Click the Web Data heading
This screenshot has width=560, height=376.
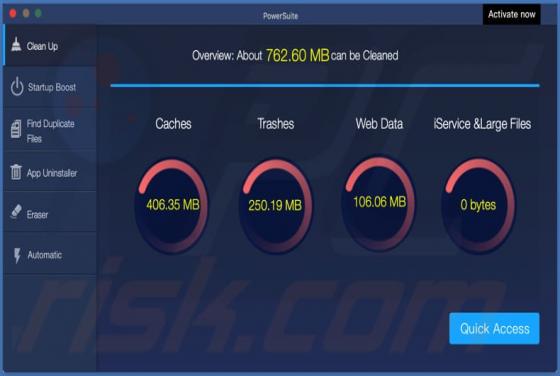tap(379, 124)
